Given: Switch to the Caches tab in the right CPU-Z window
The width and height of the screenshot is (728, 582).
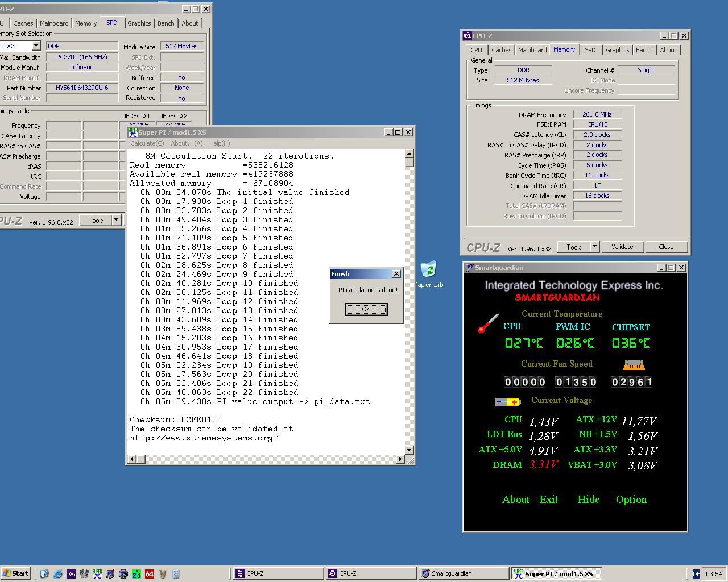Looking at the screenshot, I should 501,50.
